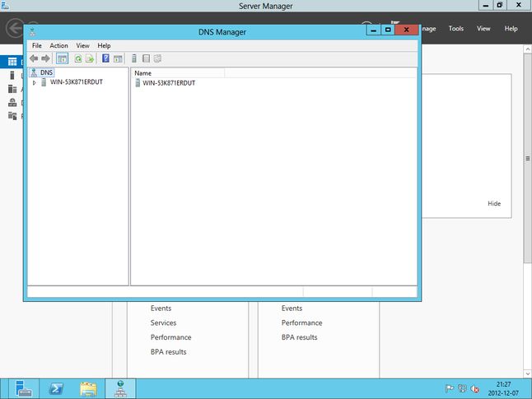Viewport: 532px width, 399px height.
Task: Click the Name column header
Action: point(178,73)
